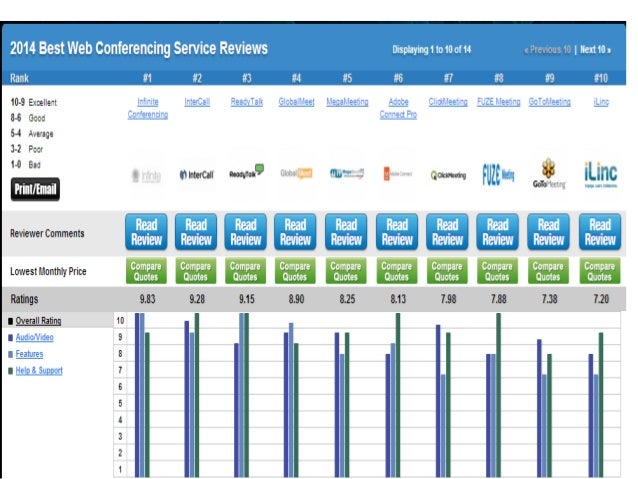Click the Infinite Conferencing logo
Image resolution: width=638 pixels, height=479 pixels.
pos(146,176)
